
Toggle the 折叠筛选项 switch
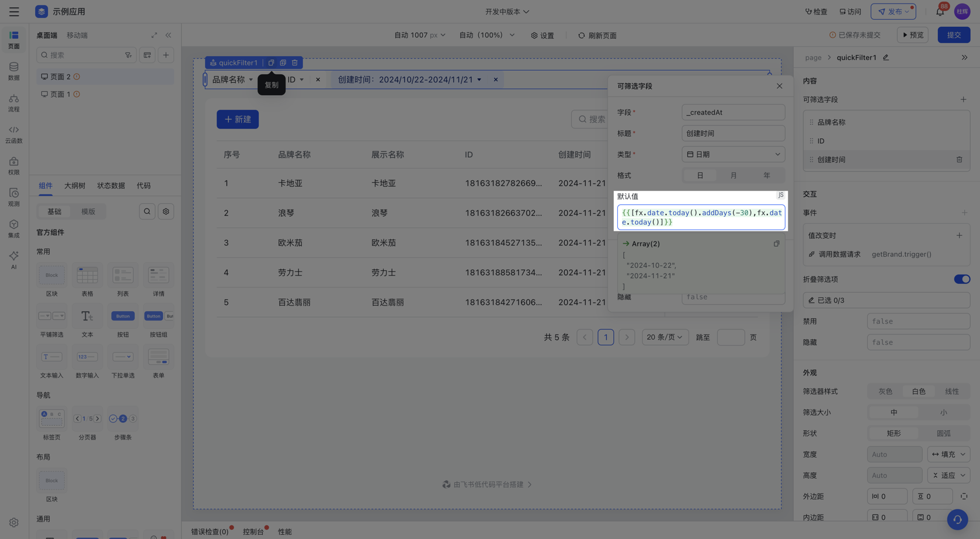962,279
